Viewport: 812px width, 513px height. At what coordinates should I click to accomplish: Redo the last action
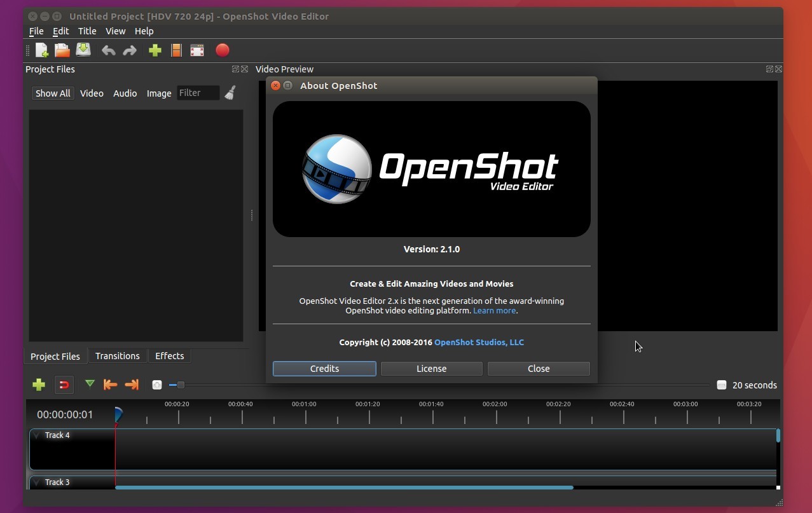[130, 50]
